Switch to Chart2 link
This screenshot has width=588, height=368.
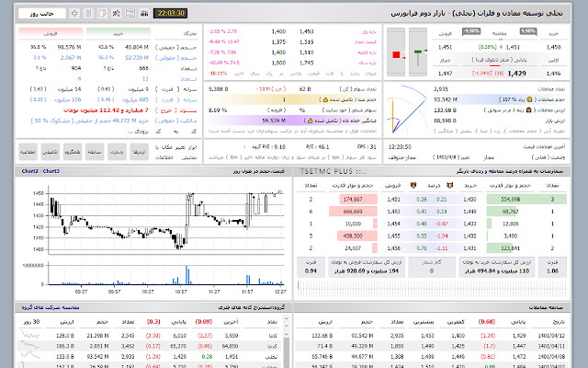30,171
